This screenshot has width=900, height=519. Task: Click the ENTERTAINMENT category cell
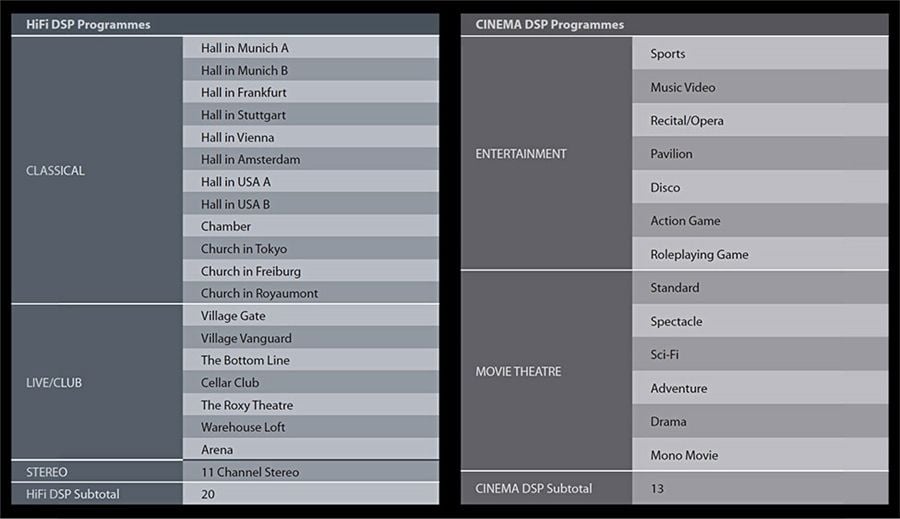tap(546, 153)
